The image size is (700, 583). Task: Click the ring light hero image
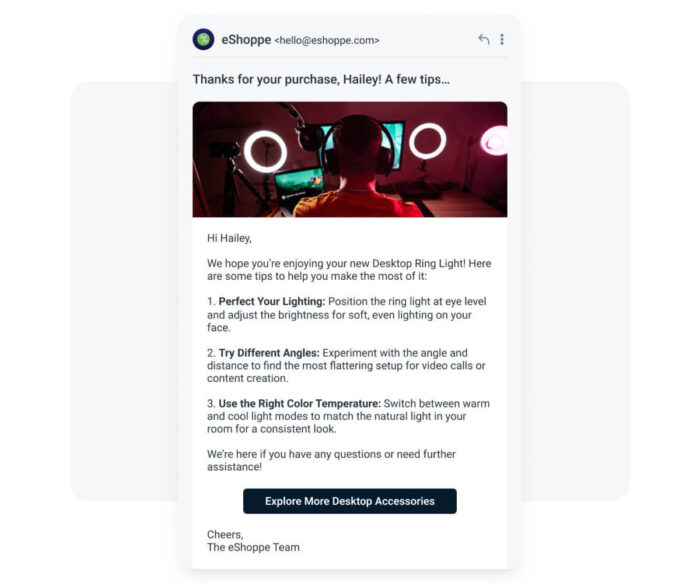click(350, 159)
